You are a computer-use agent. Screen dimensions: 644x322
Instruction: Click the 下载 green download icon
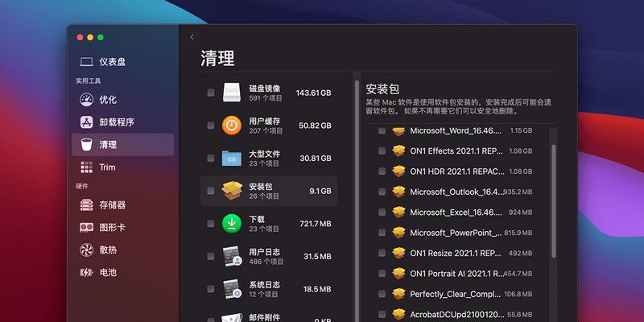[232, 224]
